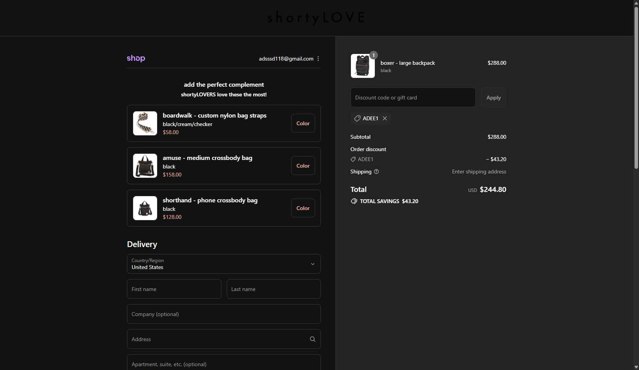
Task: Click the quantity badge on backpack thumbnail
Action: (x=373, y=55)
